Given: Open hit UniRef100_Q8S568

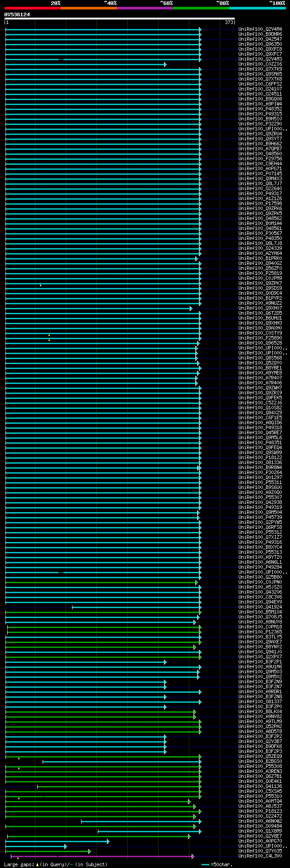Looking at the screenshot, I should coord(261,358).
